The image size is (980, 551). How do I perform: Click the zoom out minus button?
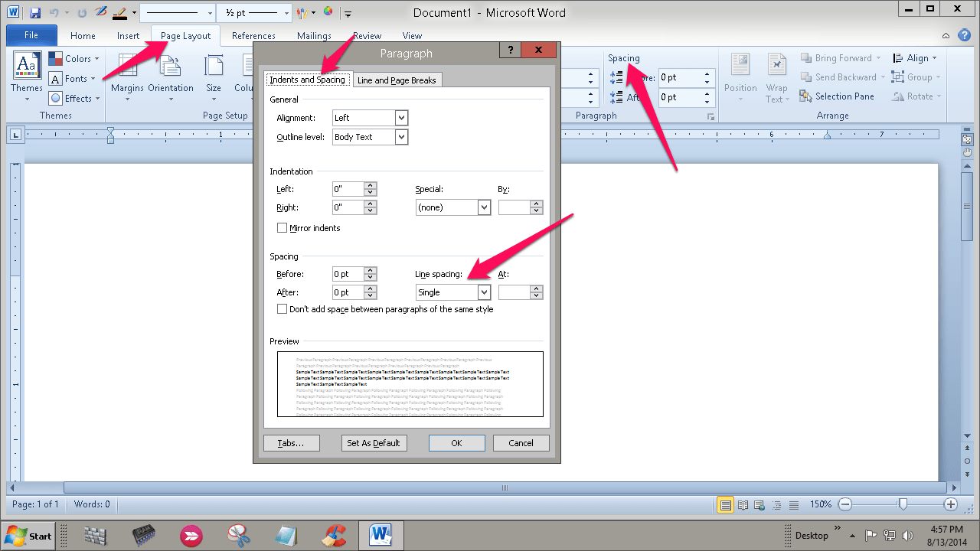point(845,504)
